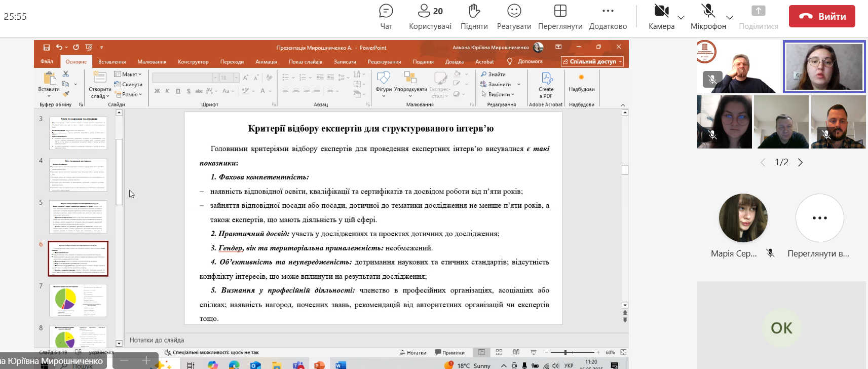The image size is (868, 369).
Task: Save the presentation from quick access toolbar
Action: pos(47,47)
